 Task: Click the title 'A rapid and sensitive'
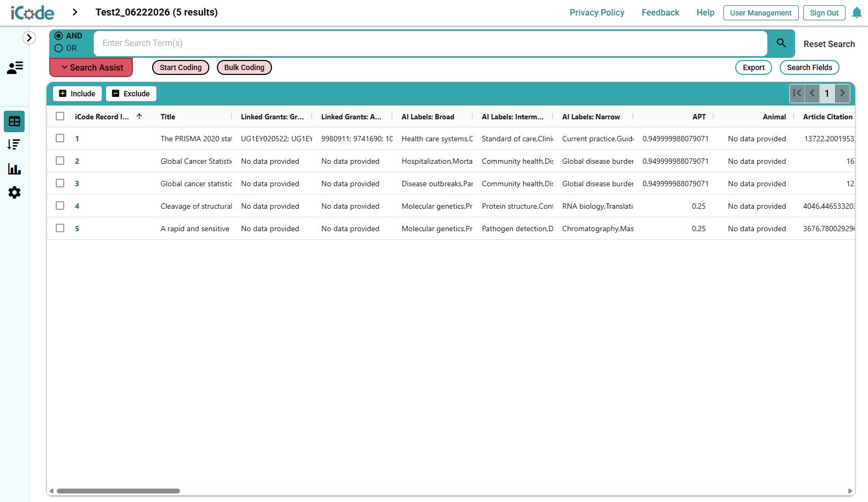click(x=195, y=229)
